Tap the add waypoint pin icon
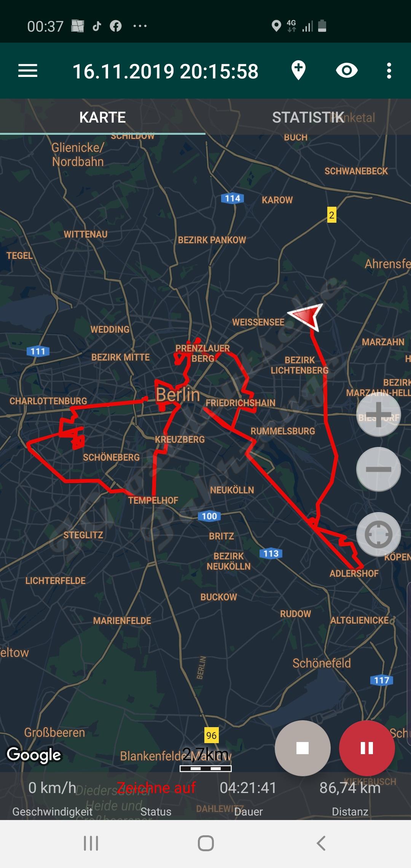This screenshot has height=868, width=411. pyautogui.click(x=298, y=71)
